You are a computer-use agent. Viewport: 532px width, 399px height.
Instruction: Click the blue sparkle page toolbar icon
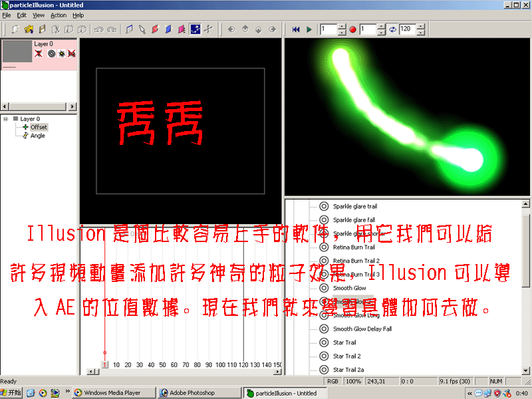(x=168, y=29)
